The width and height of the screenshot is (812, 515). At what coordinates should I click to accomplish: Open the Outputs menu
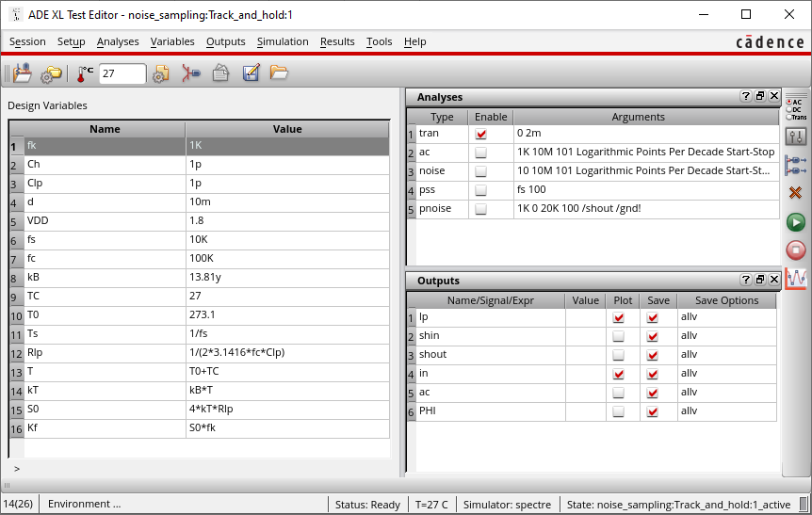click(x=226, y=41)
